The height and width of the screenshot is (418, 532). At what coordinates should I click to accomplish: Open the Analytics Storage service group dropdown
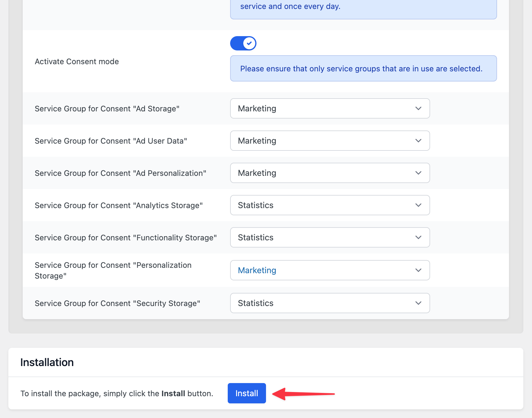point(330,205)
